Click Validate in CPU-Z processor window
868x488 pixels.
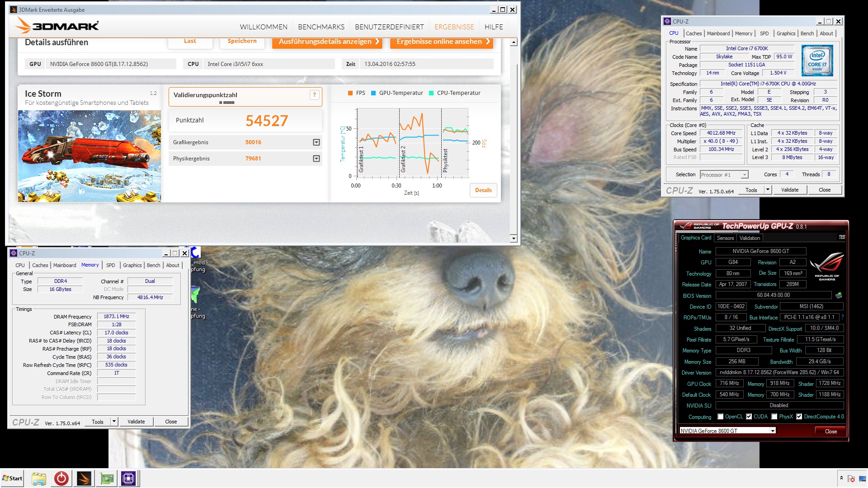(x=790, y=190)
